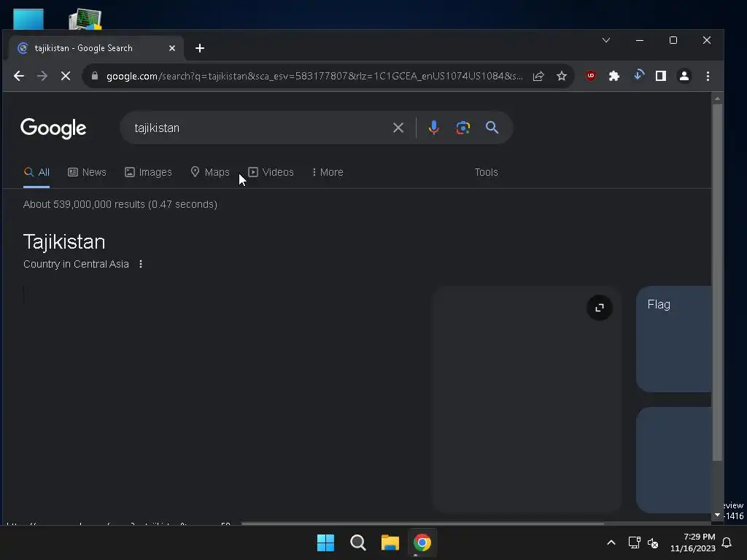Viewport: 747px width, 560px height.
Task: Click the Google logo
Action: coord(53,128)
